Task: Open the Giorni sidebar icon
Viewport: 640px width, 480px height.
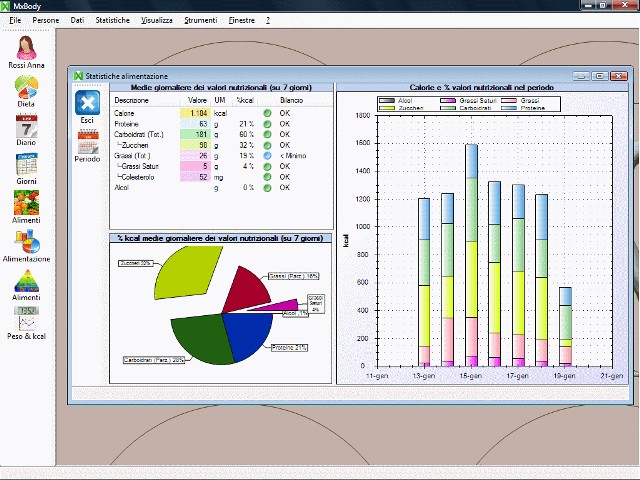Action: (26, 165)
